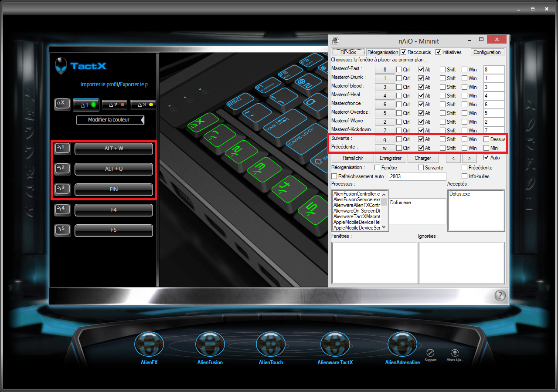Click the F5 macro assignment button
The width and height of the screenshot is (558, 392).
[114, 230]
